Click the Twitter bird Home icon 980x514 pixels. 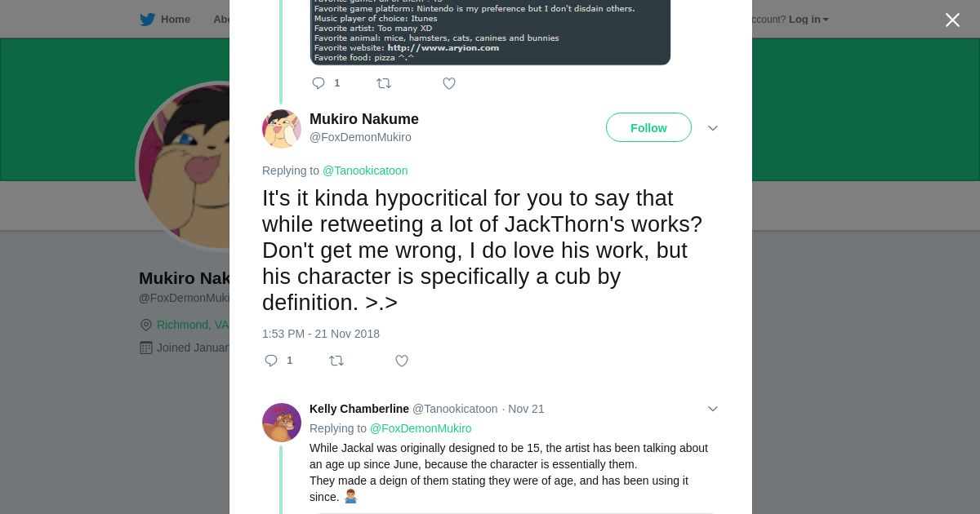(x=147, y=20)
